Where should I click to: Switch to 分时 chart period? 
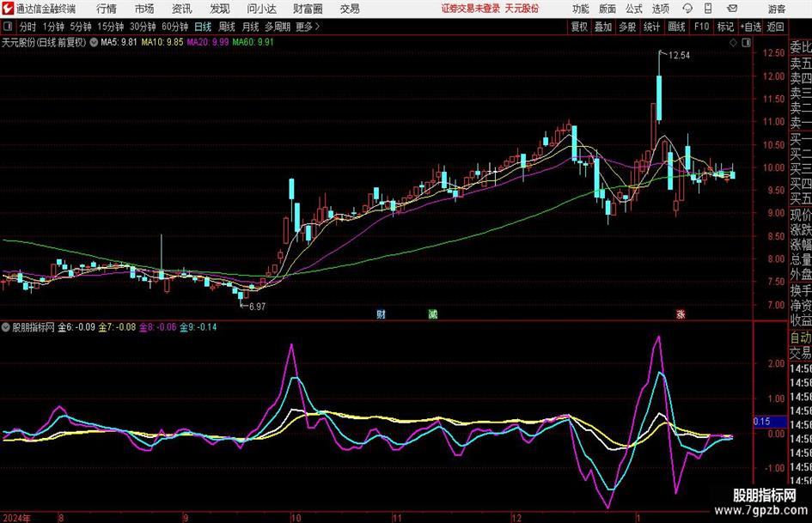(x=28, y=27)
